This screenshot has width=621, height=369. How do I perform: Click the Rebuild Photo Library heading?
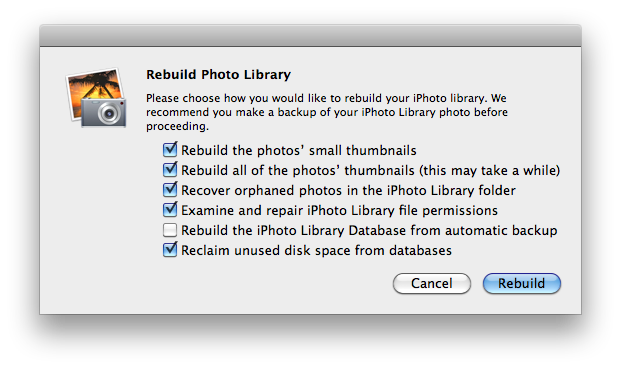click(219, 74)
